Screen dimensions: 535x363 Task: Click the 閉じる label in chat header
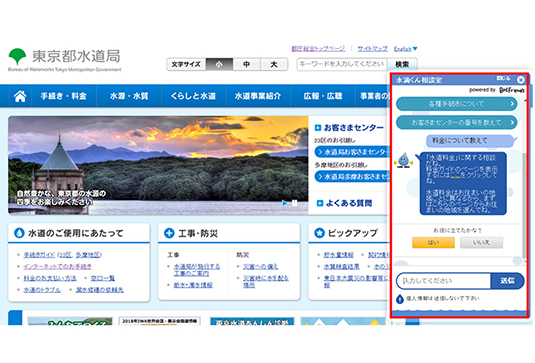(504, 78)
